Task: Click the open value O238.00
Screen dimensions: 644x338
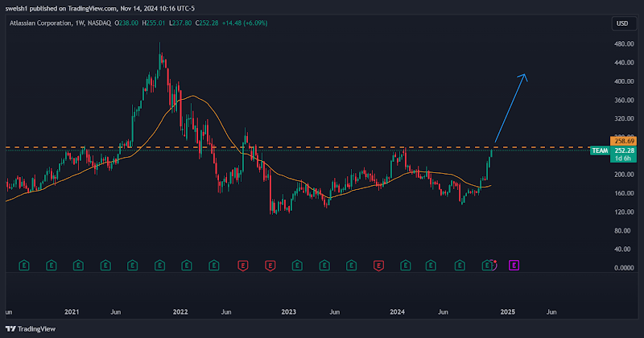Action: coord(126,23)
